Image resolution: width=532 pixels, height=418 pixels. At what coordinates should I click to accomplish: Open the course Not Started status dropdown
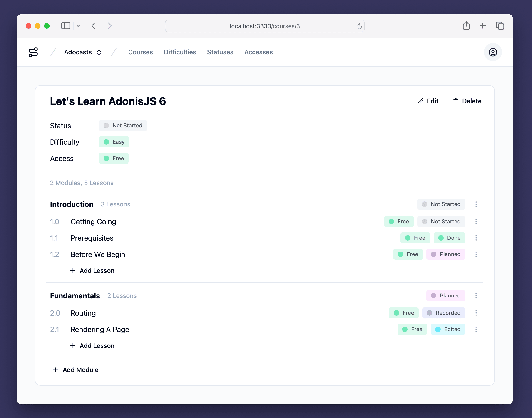123,126
